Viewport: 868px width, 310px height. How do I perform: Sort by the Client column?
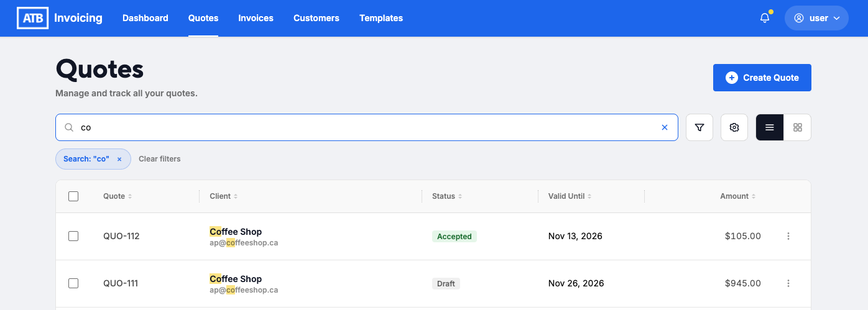pos(224,196)
